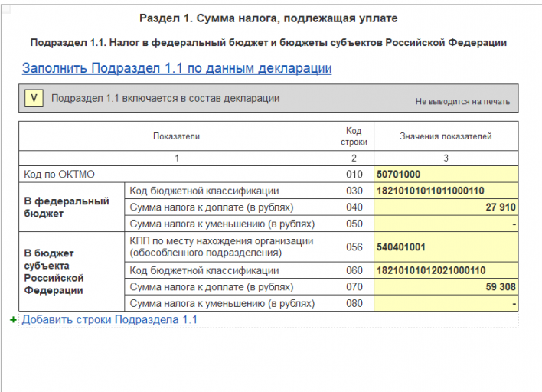
Task: Click the 27 910 tax amount cell
Action: click(x=446, y=207)
